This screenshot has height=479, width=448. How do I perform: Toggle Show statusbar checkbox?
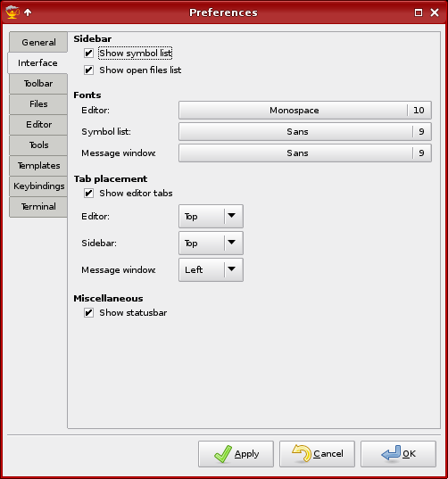point(88,313)
